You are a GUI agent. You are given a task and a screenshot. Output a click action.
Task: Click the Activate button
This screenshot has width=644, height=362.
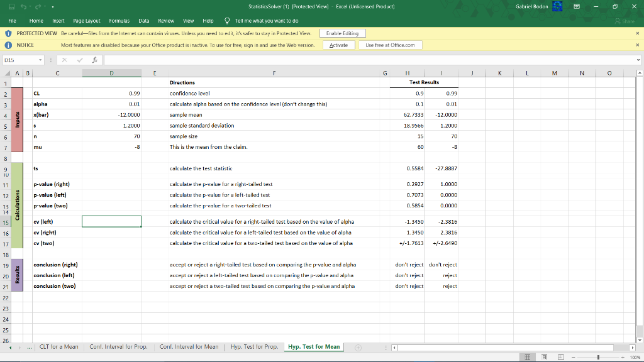click(339, 45)
